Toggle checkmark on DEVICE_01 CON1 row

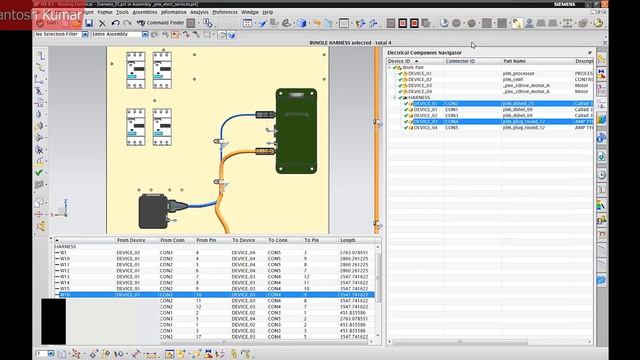click(406, 110)
